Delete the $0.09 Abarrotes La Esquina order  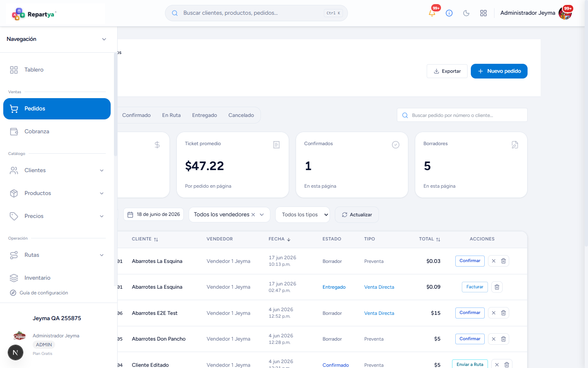[x=497, y=287]
